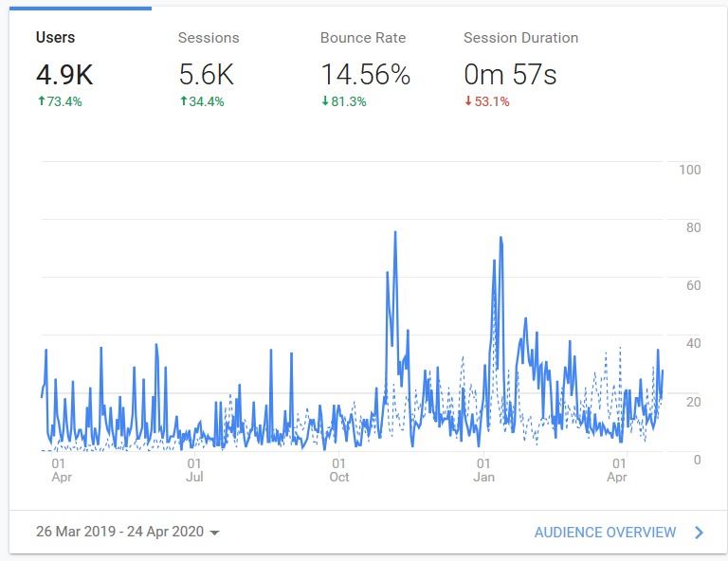Viewport: 728px width, 561px height.
Task: Open the AUDIENCE OVERVIEW report link
Action: (x=605, y=533)
